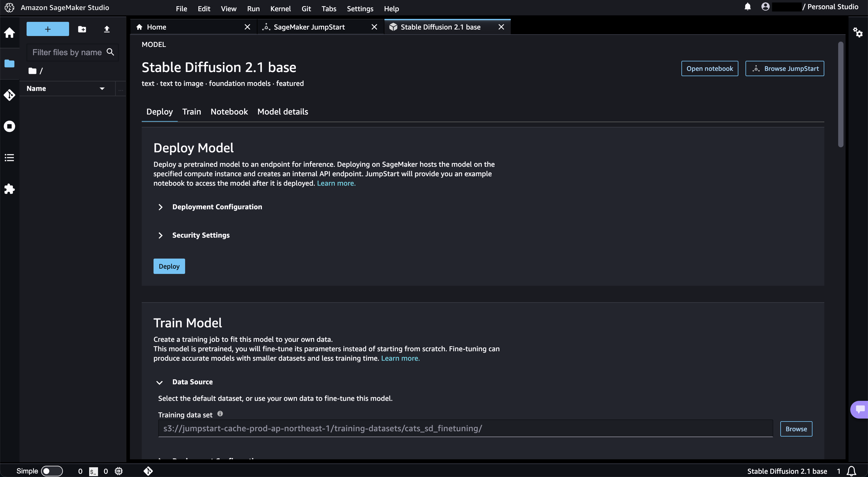Click 'Stable Diffusion 2.1 base' in status bar
Screen dimensions: 868x477
[x=787, y=471]
